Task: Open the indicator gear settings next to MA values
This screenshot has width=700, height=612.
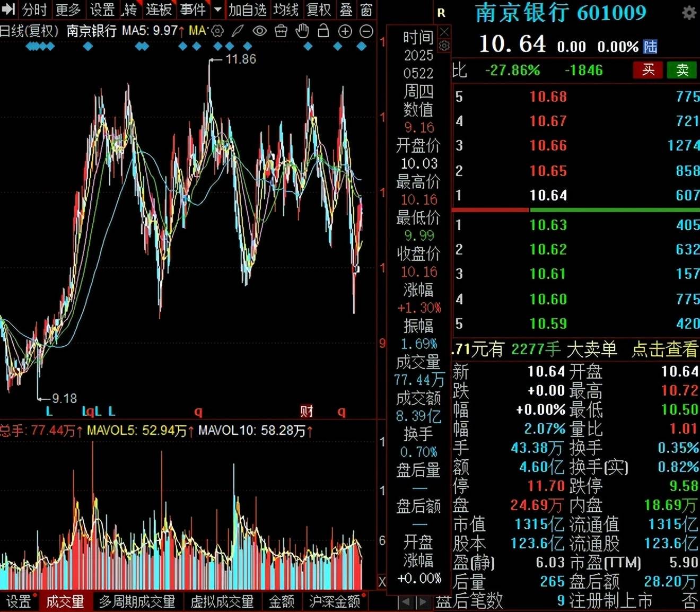Action: [217, 31]
